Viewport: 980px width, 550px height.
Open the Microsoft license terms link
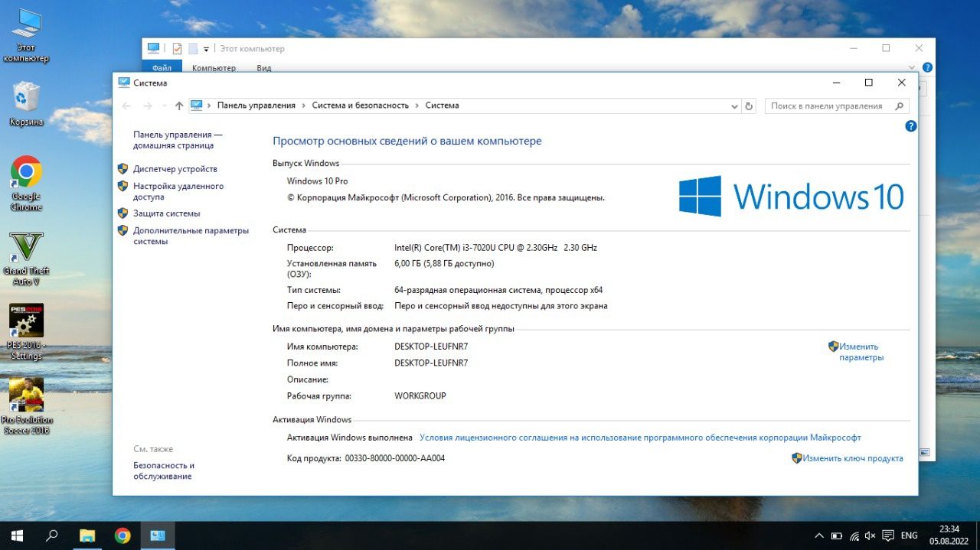click(x=640, y=438)
